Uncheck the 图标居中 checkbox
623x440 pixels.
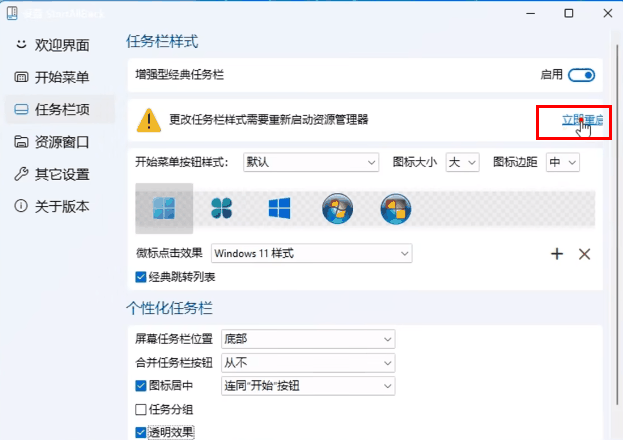coord(141,386)
